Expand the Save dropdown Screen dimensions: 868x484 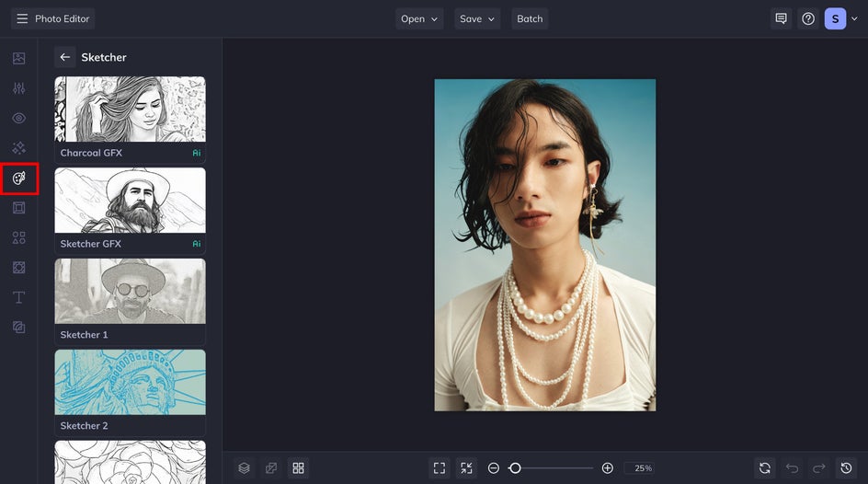[x=477, y=18]
